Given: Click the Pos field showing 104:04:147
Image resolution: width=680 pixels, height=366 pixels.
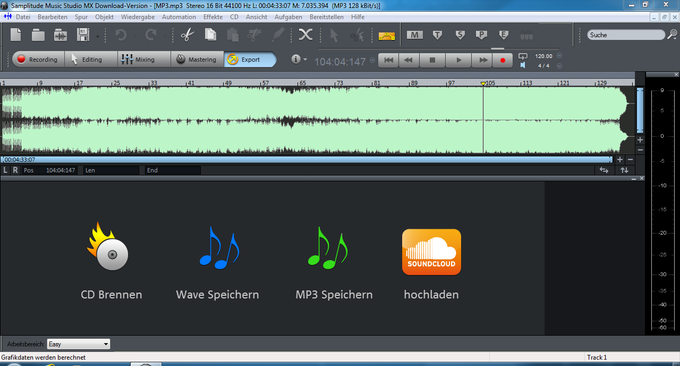Looking at the screenshot, I should pos(49,170).
